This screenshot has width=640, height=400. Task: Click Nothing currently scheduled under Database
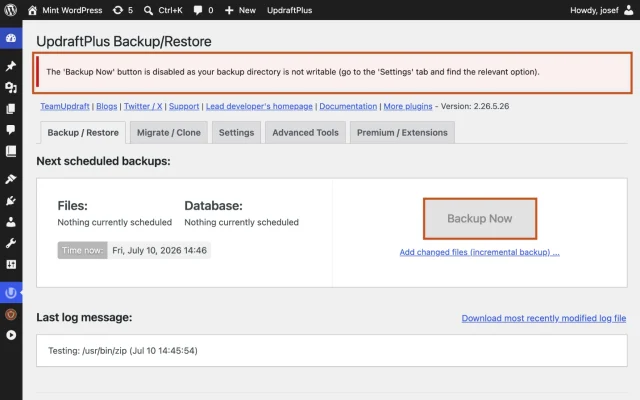click(x=242, y=222)
